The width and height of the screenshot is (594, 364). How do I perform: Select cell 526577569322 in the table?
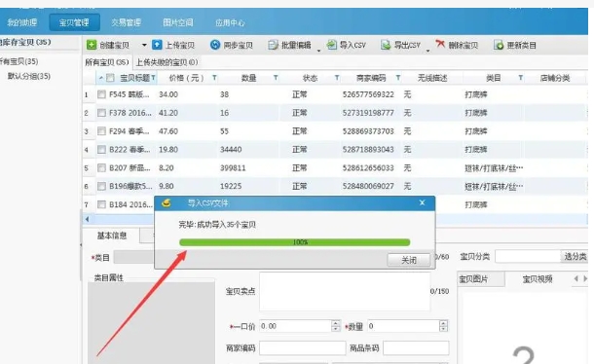pyautogui.click(x=368, y=94)
